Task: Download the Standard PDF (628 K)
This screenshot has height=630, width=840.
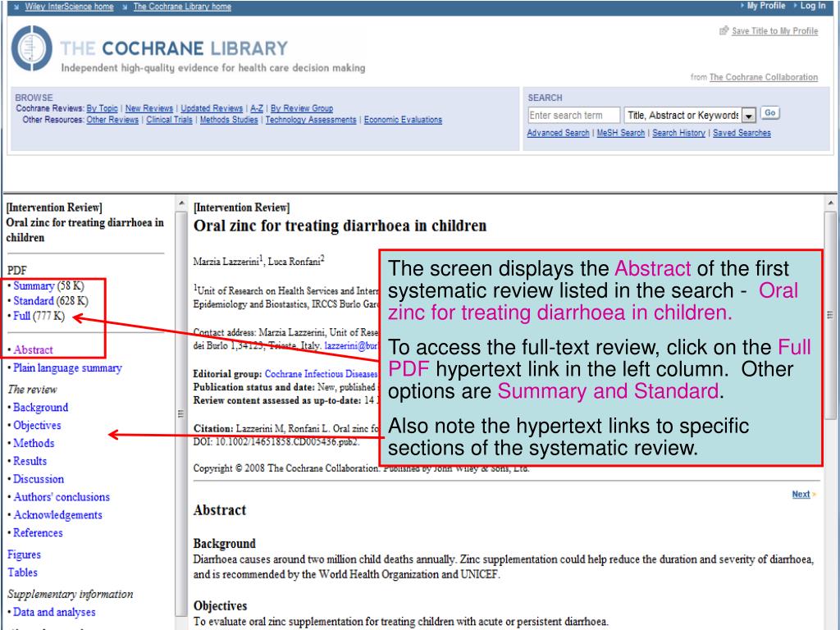Action: tap(33, 301)
